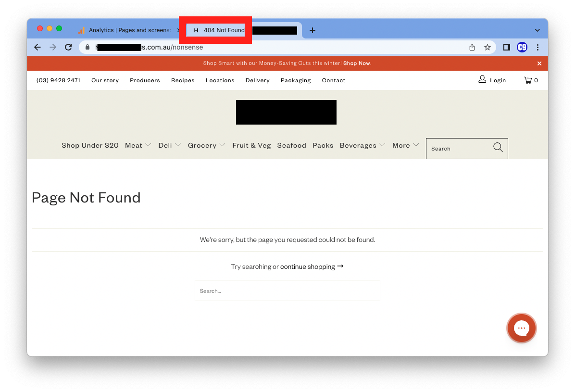
Task: Expand the Beverages dropdown menu
Action: tap(362, 145)
